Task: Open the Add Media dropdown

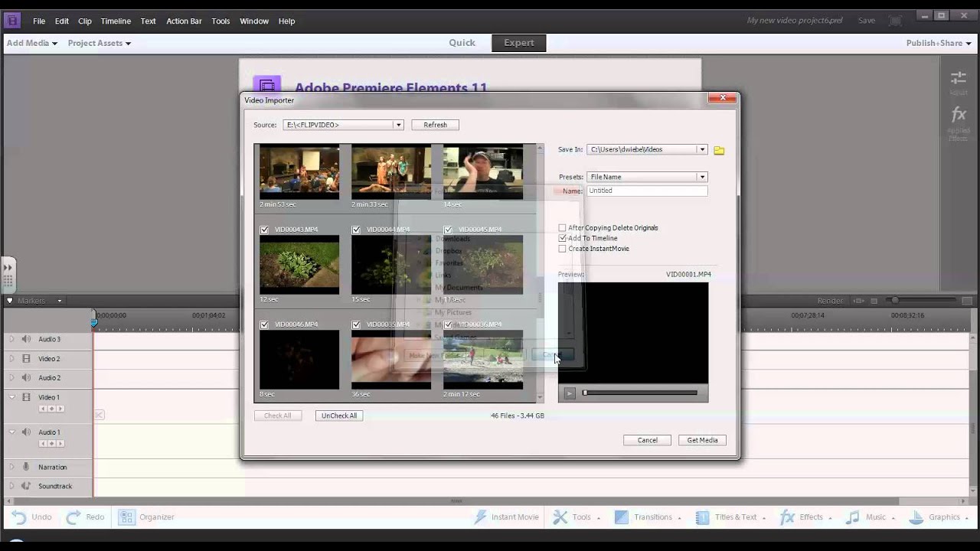Action: (x=32, y=43)
